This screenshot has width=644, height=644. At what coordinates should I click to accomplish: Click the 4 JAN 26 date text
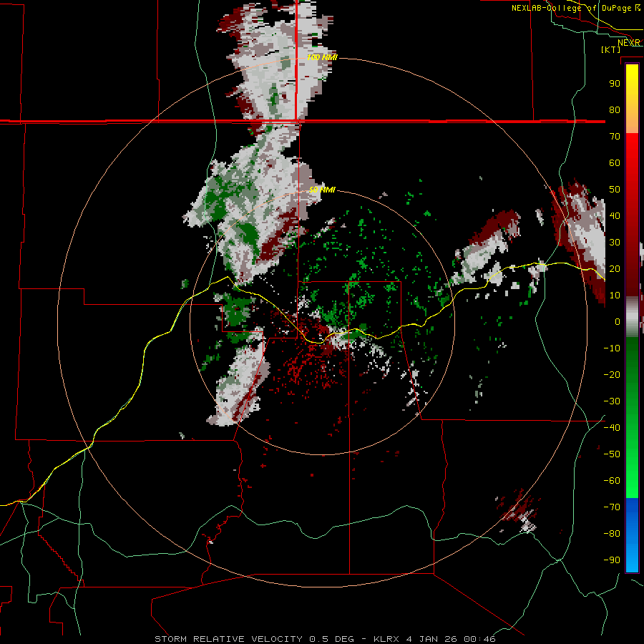(x=432, y=639)
